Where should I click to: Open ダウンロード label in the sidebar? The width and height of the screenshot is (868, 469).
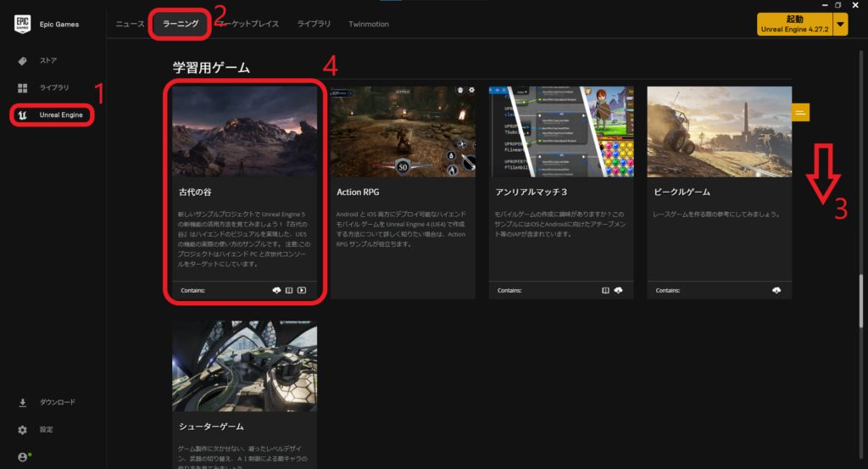coord(58,403)
